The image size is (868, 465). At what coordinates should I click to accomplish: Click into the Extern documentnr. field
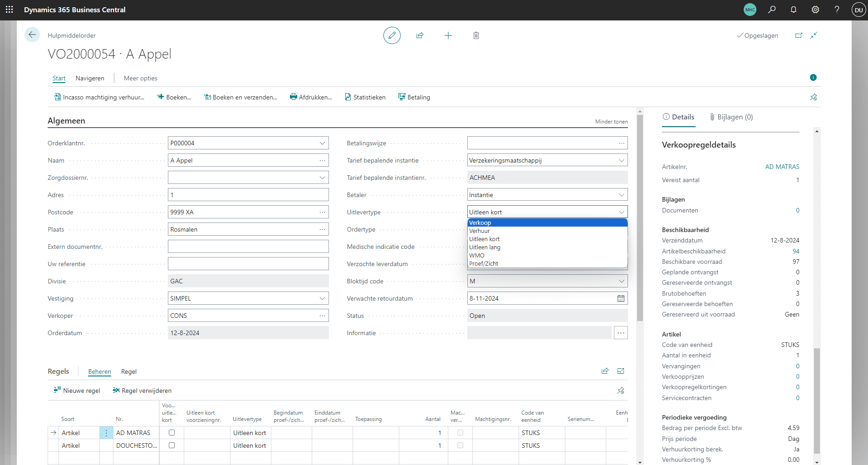click(248, 247)
